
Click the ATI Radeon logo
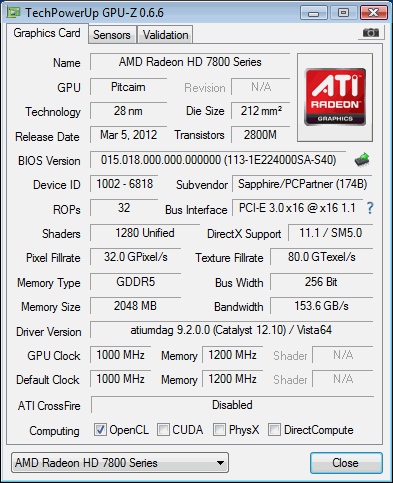[335, 97]
